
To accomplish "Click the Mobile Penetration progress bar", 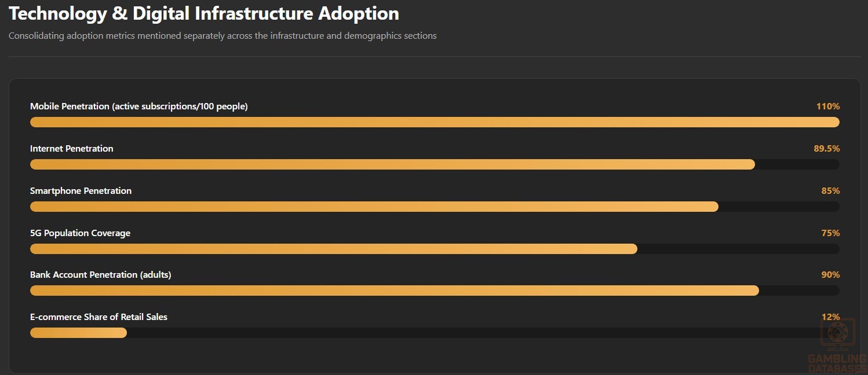I will (435, 122).
